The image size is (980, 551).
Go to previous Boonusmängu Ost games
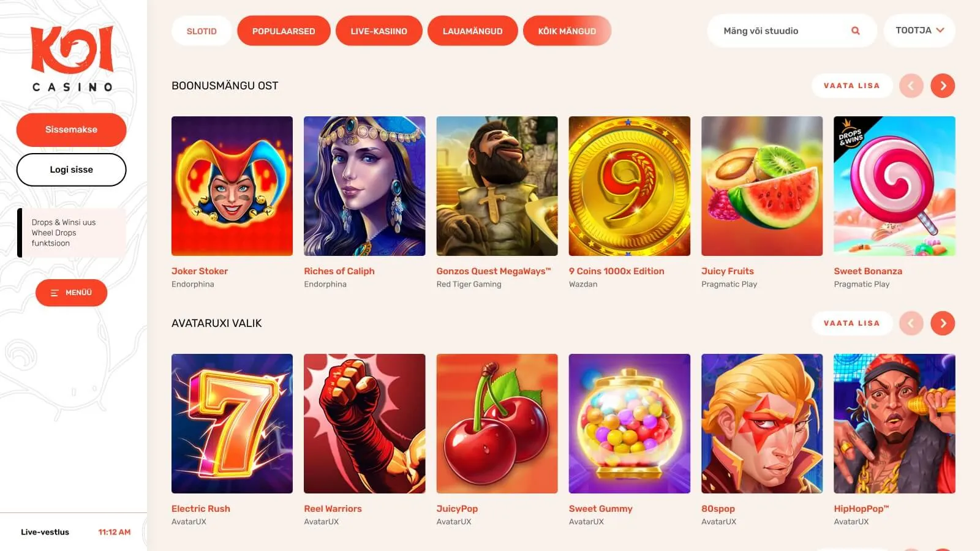pos(911,86)
